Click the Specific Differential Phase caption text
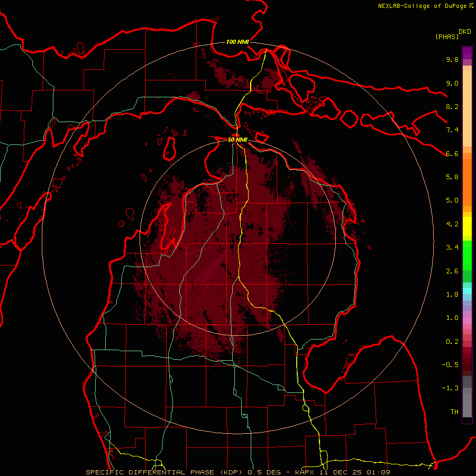Viewport: 476px width, 476px height. tap(237, 472)
